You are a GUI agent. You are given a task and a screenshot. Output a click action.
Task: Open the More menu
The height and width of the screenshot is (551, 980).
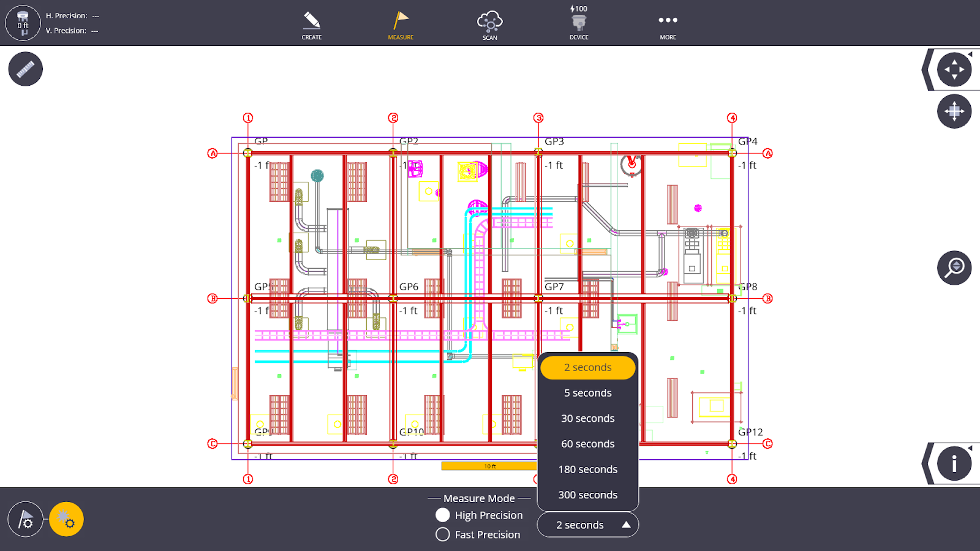pyautogui.click(x=668, y=25)
